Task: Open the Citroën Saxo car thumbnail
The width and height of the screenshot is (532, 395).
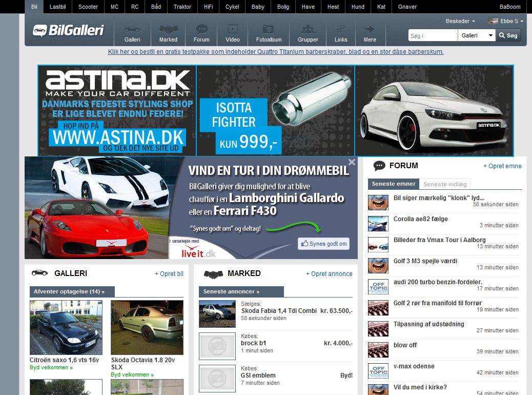Action: (66, 328)
